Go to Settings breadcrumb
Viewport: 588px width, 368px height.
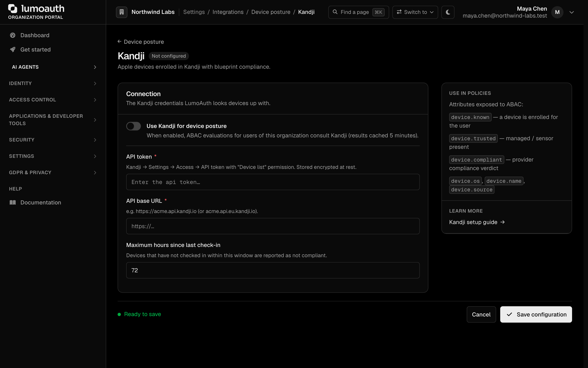tap(194, 12)
